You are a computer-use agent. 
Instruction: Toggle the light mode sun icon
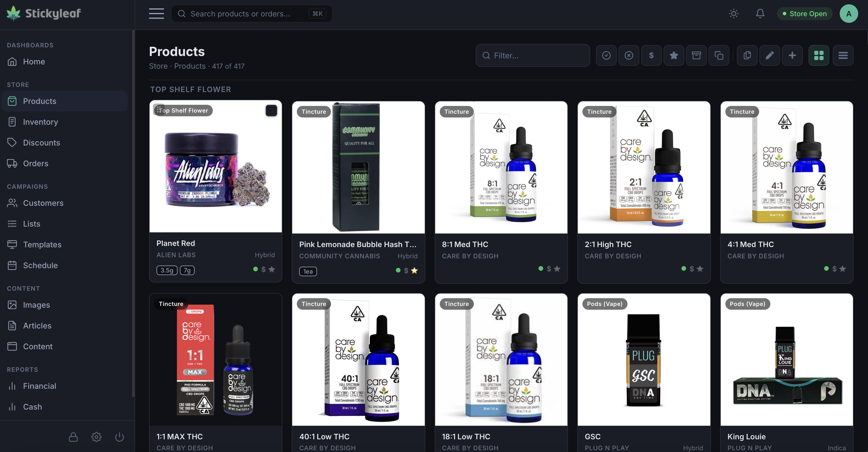[733, 14]
